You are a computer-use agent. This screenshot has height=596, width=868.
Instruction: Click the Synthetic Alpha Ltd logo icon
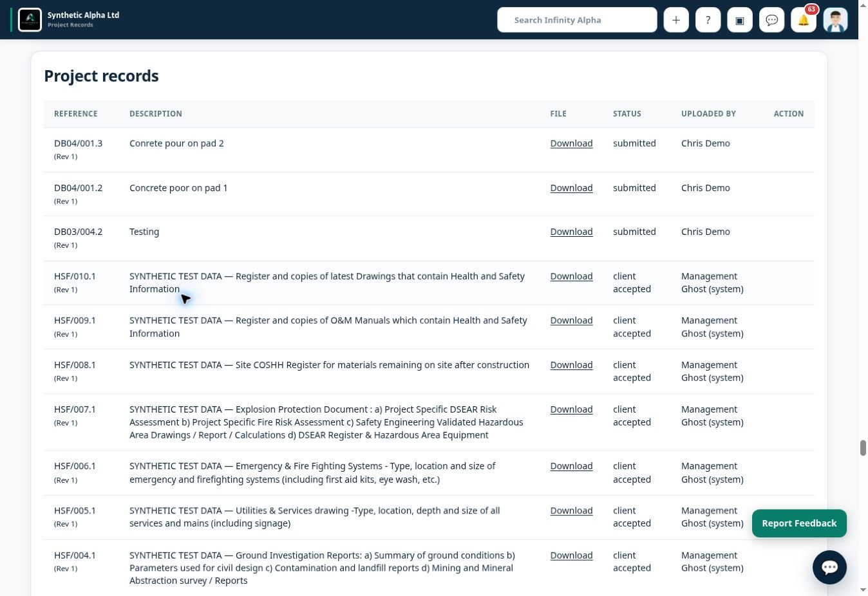pos(30,19)
